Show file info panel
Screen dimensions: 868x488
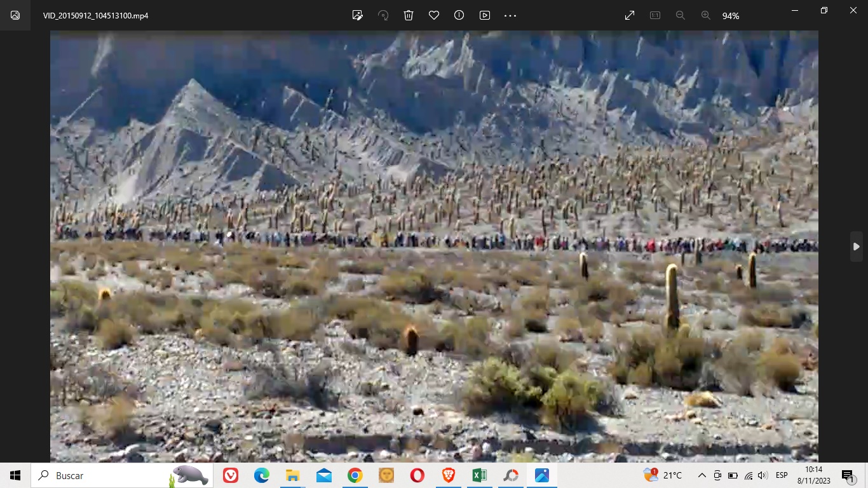[x=459, y=15]
